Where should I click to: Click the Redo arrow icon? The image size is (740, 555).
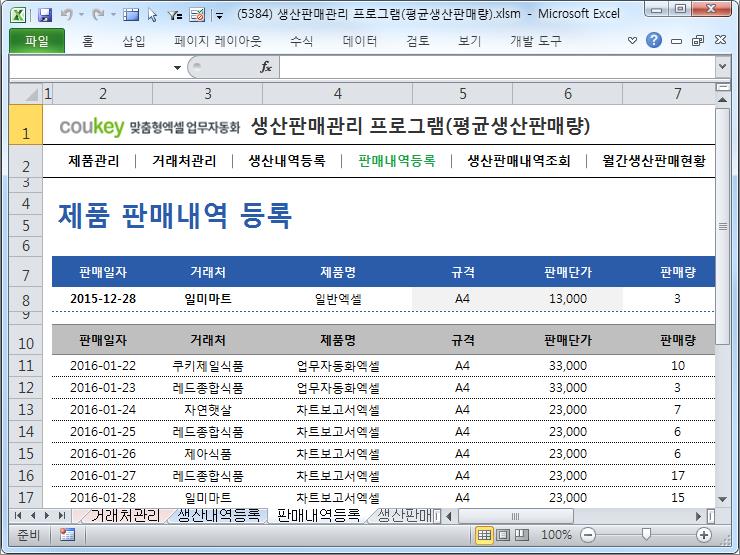click(99, 15)
